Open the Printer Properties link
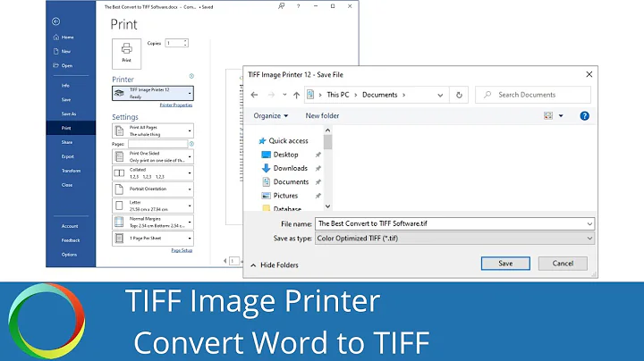Screen dimensions: 644x361 coord(176,105)
